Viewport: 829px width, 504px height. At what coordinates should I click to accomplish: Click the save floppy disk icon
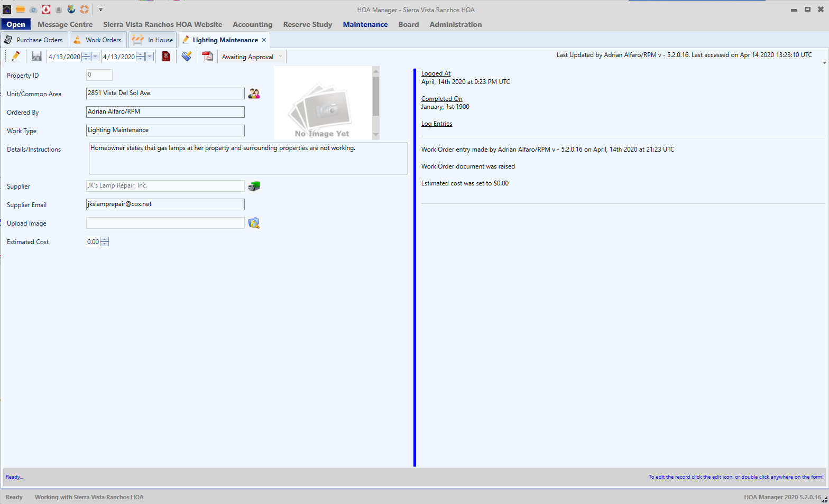point(36,57)
